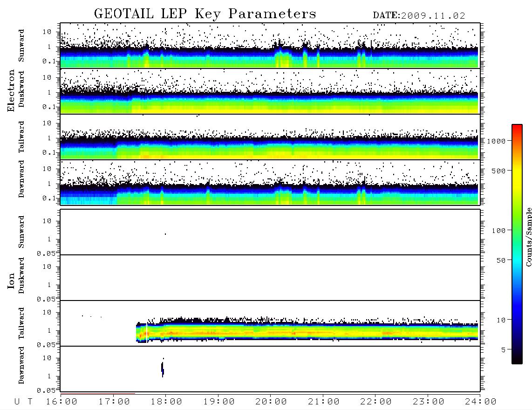The height and width of the screenshot is (410, 532).
Task: Click the Ion group label
Action: 11,281
